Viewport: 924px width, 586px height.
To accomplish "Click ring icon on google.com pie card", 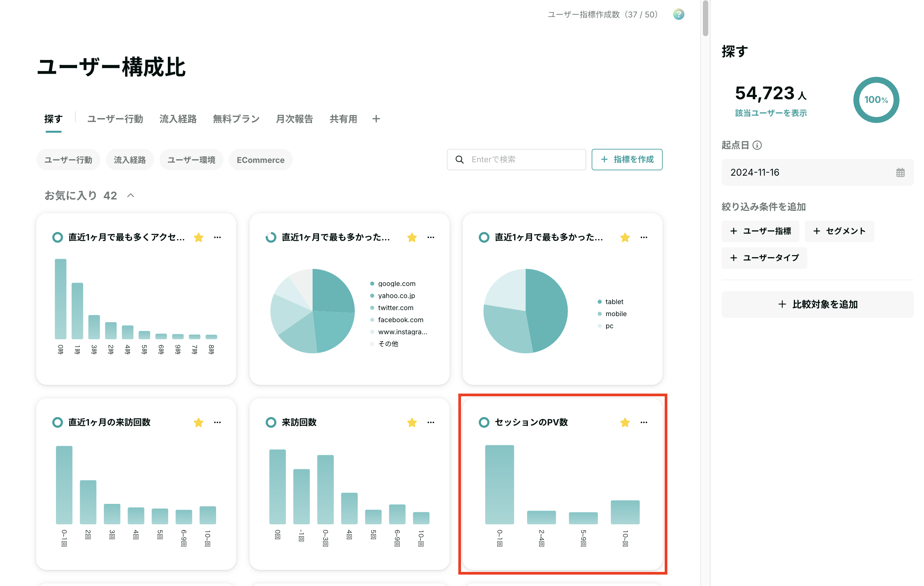I will point(271,237).
